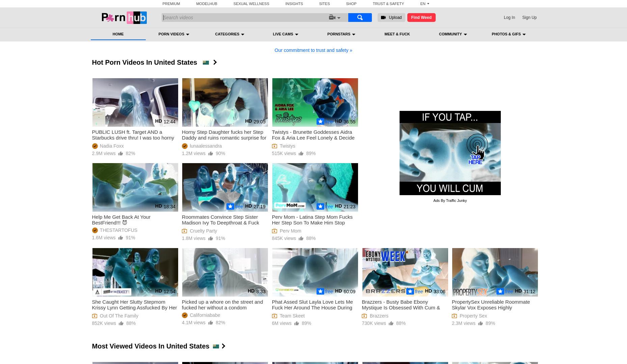The width and height of the screenshot is (627, 364).
Task: Click the site logo in the header
Action: (124, 18)
